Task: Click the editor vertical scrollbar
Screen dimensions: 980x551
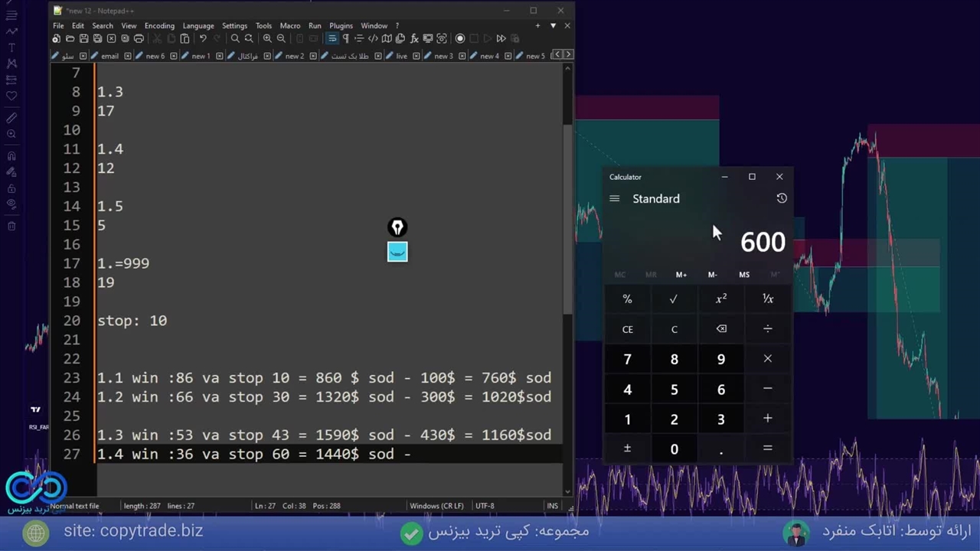Action: 567,214
